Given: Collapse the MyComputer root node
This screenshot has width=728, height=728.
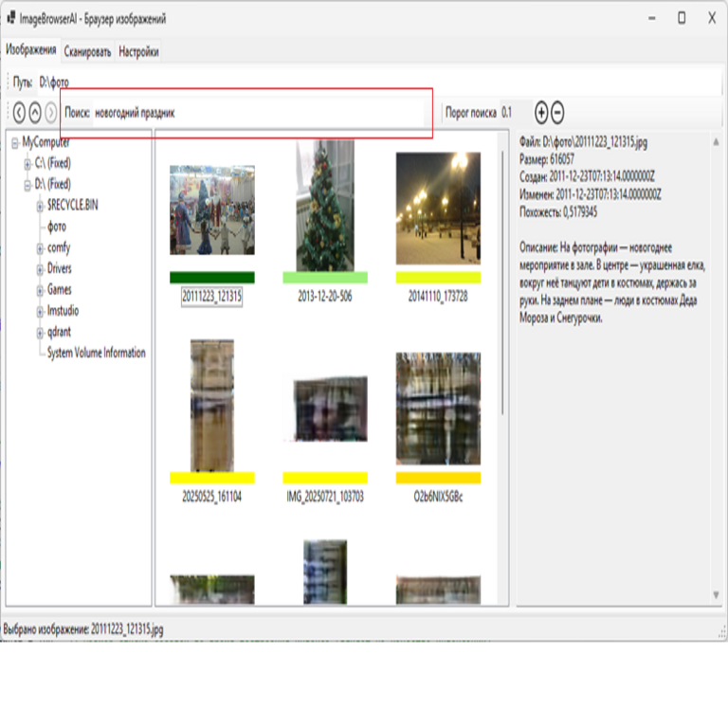Looking at the screenshot, I should [x=15, y=142].
